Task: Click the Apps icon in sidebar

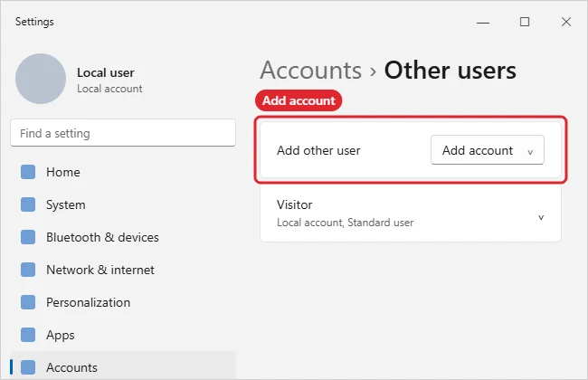Action: (x=28, y=335)
